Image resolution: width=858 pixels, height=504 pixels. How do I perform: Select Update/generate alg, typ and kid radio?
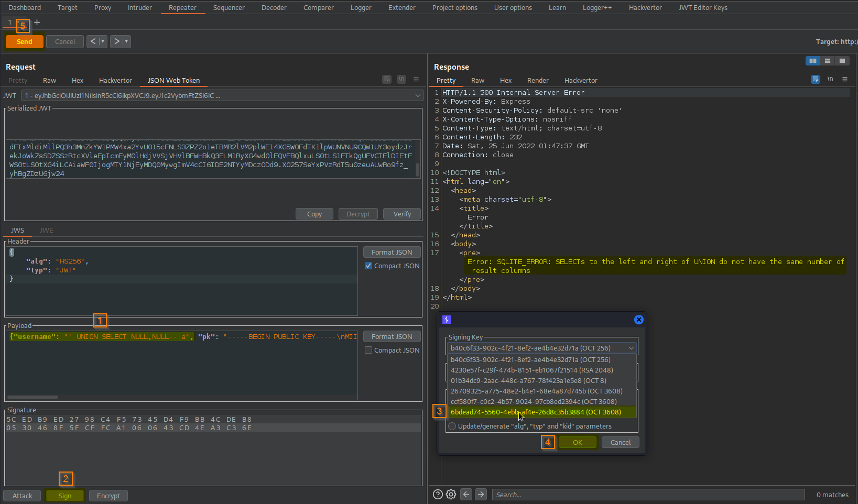click(x=452, y=426)
